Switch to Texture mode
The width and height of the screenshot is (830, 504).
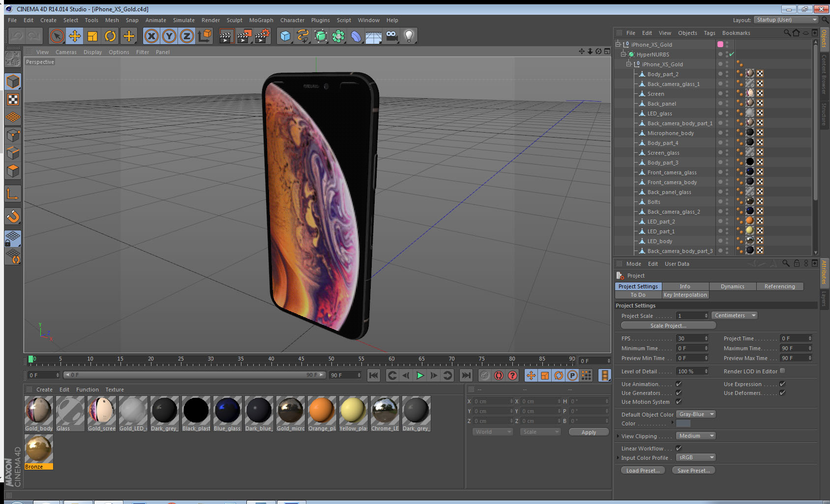pyautogui.click(x=13, y=100)
